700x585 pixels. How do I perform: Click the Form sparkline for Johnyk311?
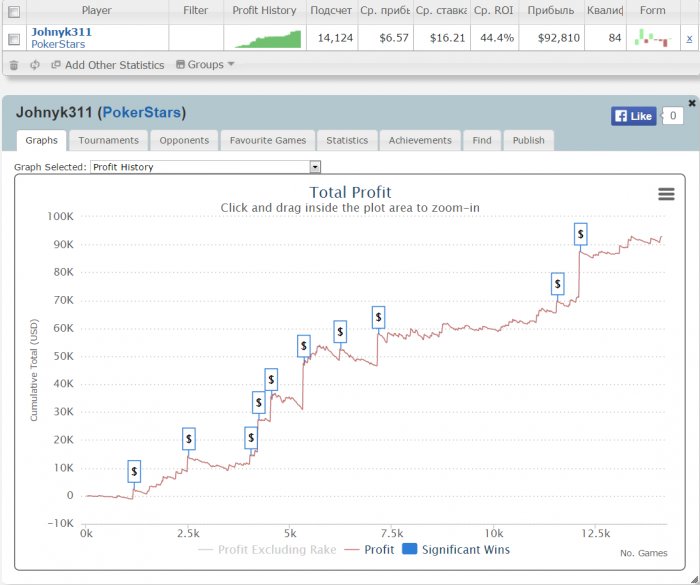[653, 38]
